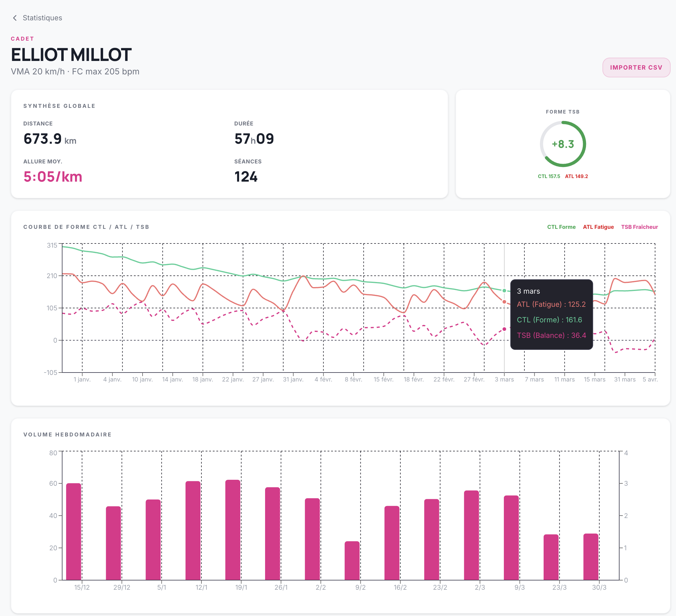This screenshot has height=616, width=676.
Task: Toggle the CTL Forme legend entry
Action: (x=561, y=227)
